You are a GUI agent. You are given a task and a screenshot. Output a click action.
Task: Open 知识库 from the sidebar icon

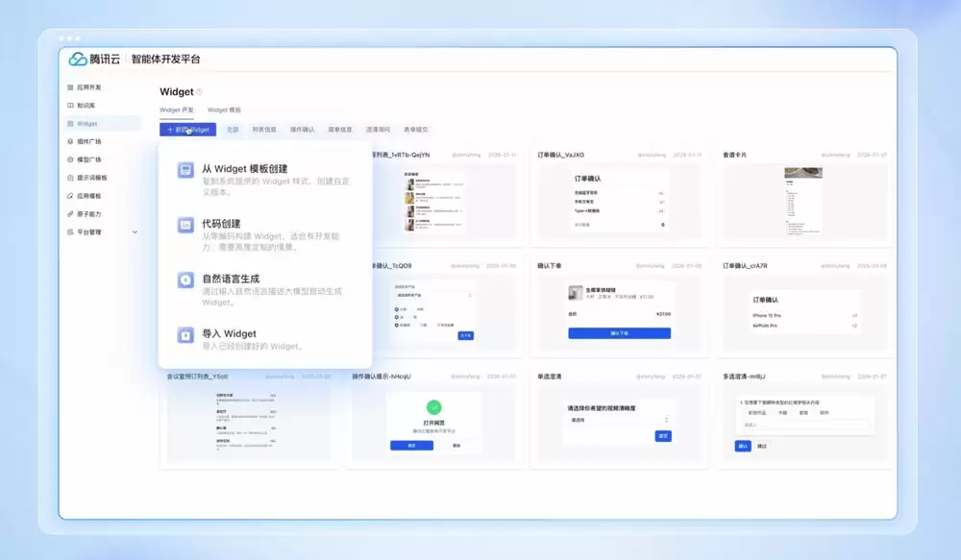pyautogui.click(x=71, y=106)
